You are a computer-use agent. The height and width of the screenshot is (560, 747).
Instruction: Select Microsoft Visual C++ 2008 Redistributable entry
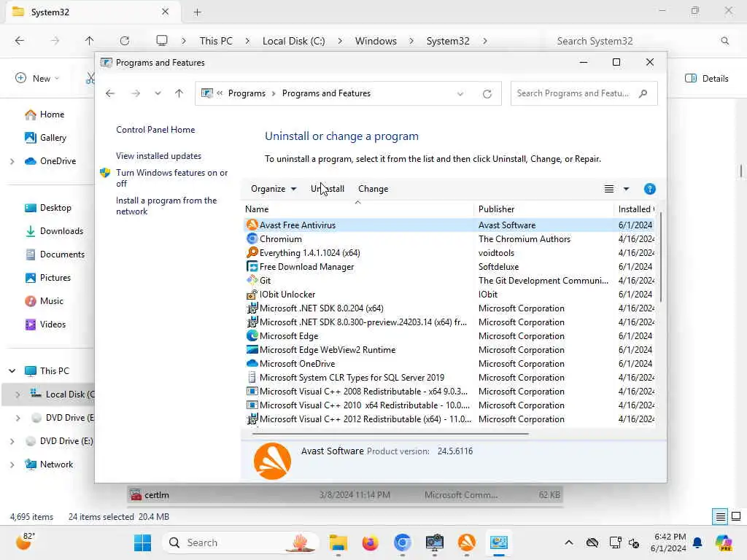(x=450, y=391)
